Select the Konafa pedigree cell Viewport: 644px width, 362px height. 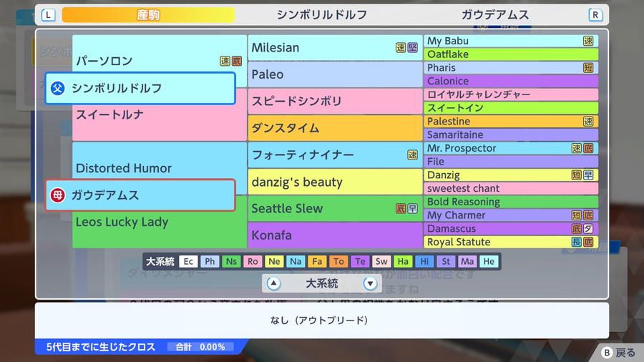335,235
